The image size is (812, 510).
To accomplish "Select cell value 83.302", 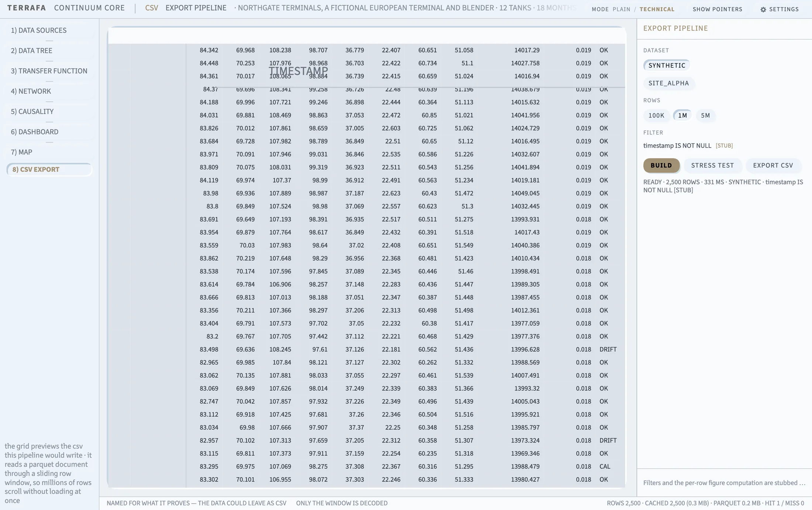I will 209,480.
